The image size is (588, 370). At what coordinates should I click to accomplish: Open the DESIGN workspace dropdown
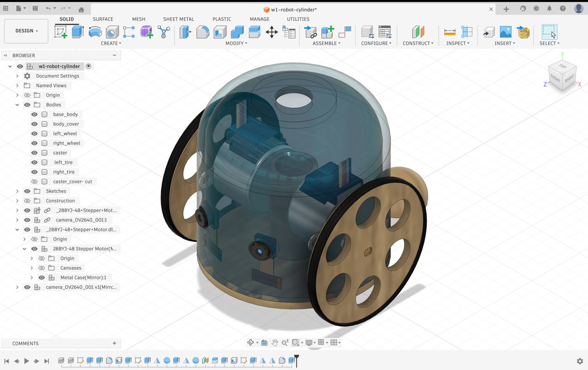point(26,31)
